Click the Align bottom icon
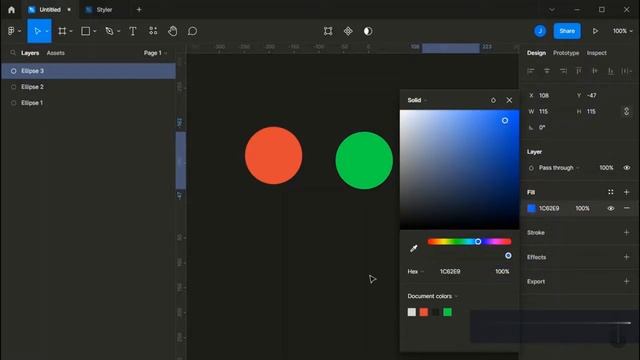The image size is (640, 360). click(611, 71)
